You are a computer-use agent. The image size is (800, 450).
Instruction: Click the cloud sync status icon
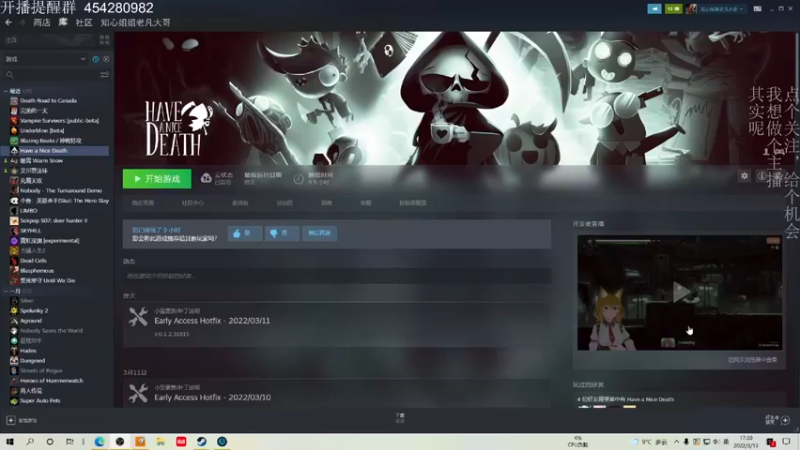pos(206,178)
